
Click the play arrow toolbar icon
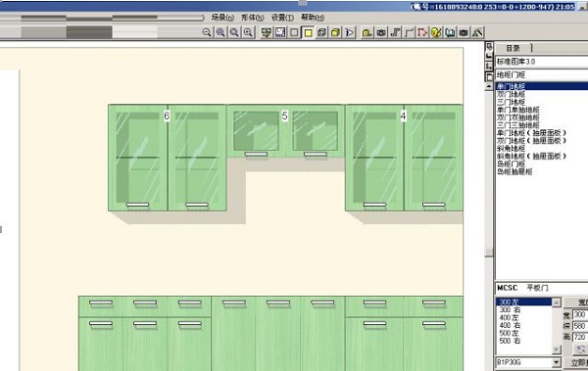[349, 32]
